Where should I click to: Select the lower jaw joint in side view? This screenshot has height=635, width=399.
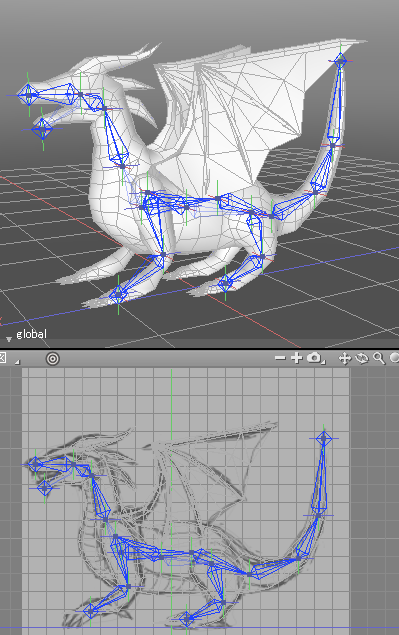point(45,488)
